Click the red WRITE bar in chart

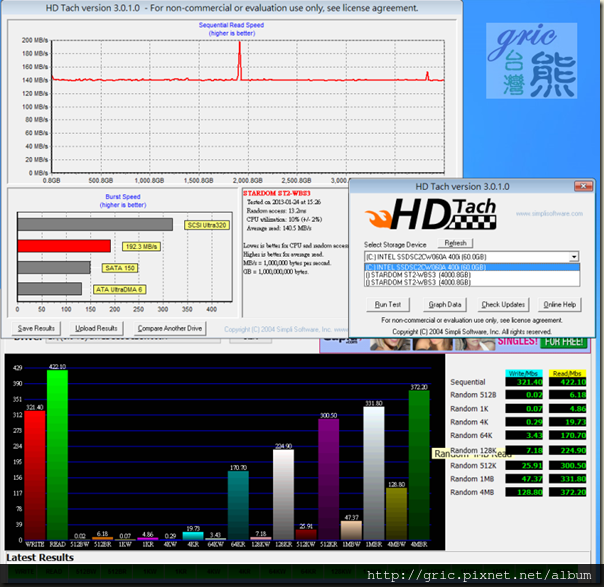click(35, 475)
